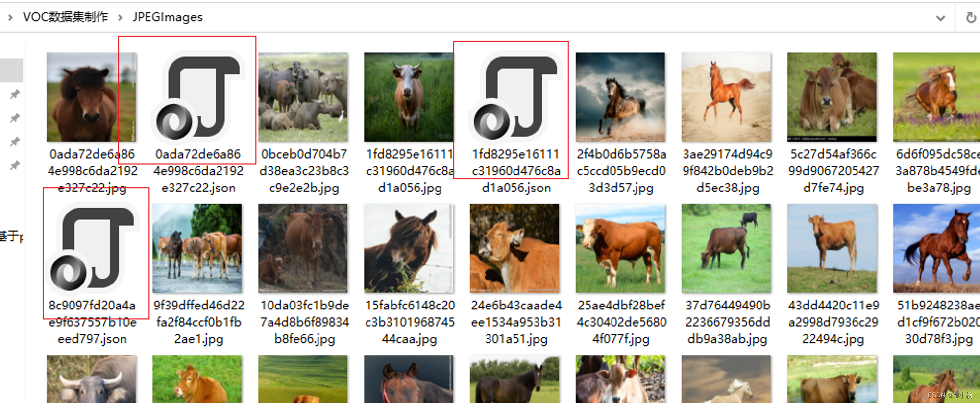
Task: Click filename text b8fe66.jpg
Action: [304, 339]
